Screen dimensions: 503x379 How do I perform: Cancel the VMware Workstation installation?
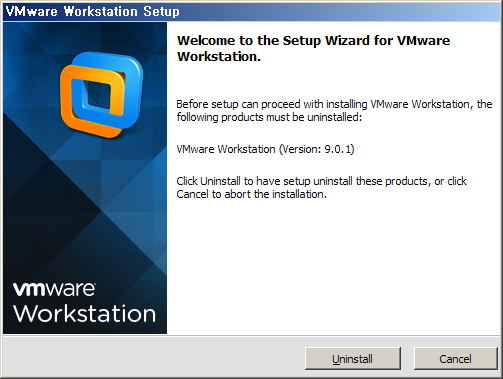click(455, 359)
